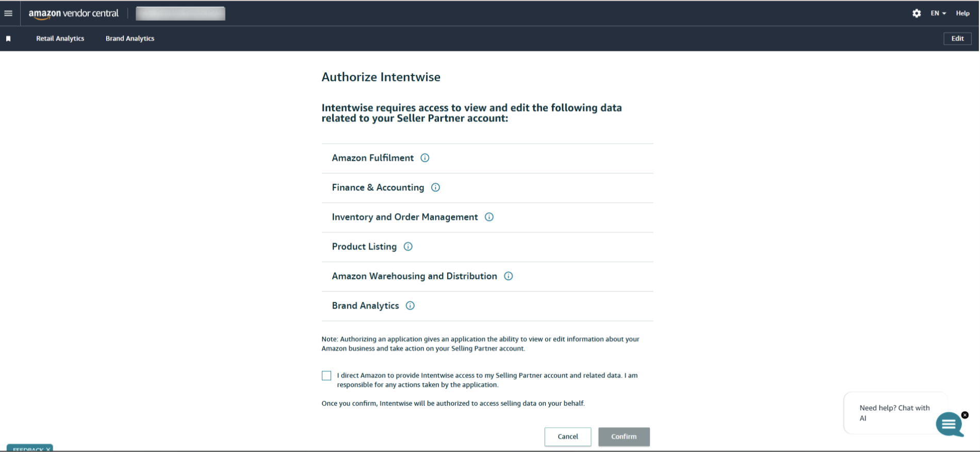Dismiss the chat help popup
This screenshot has width=980, height=452.
pyautogui.click(x=965, y=415)
